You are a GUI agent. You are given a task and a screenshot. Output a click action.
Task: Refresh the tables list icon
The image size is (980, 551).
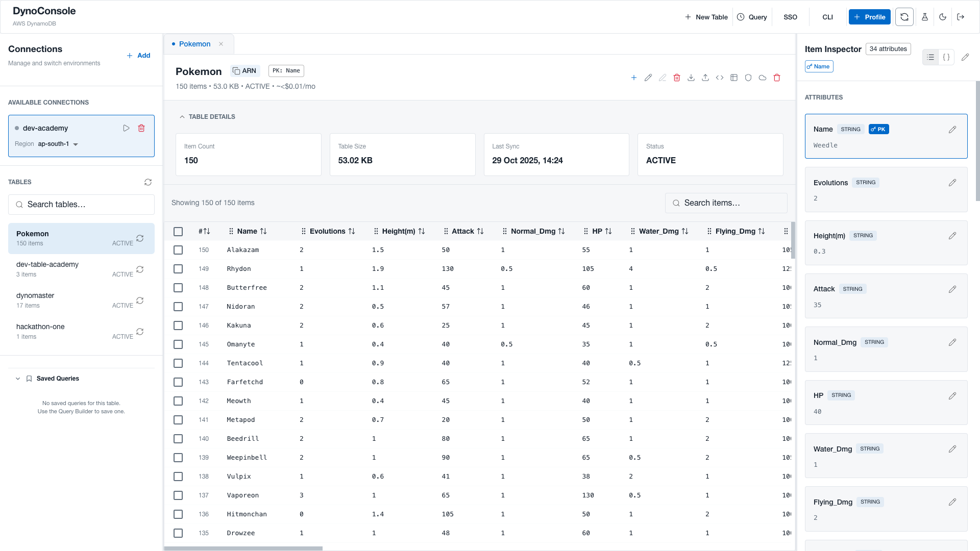click(148, 182)
